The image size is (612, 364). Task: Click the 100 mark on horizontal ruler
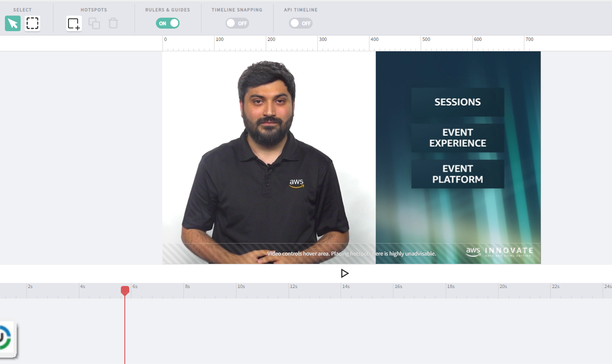[x=219, y=39]
